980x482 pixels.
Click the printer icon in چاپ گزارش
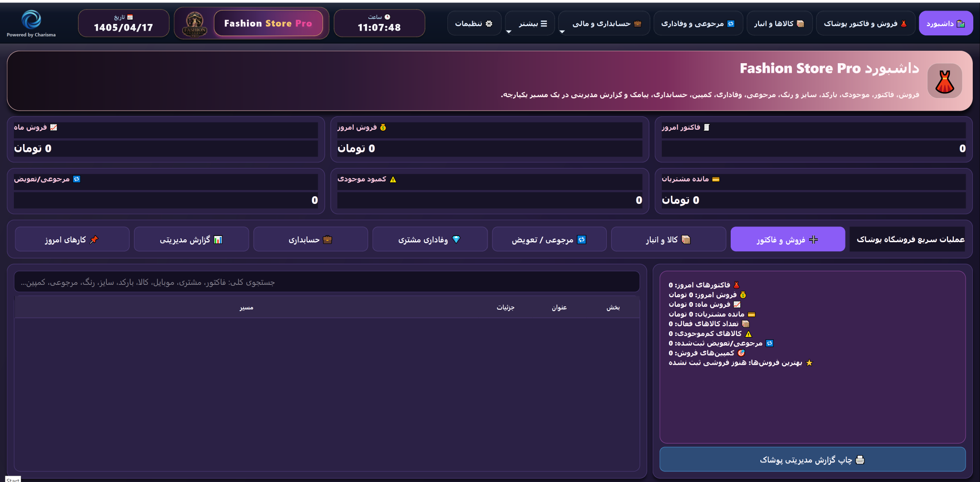coord(860,460)
